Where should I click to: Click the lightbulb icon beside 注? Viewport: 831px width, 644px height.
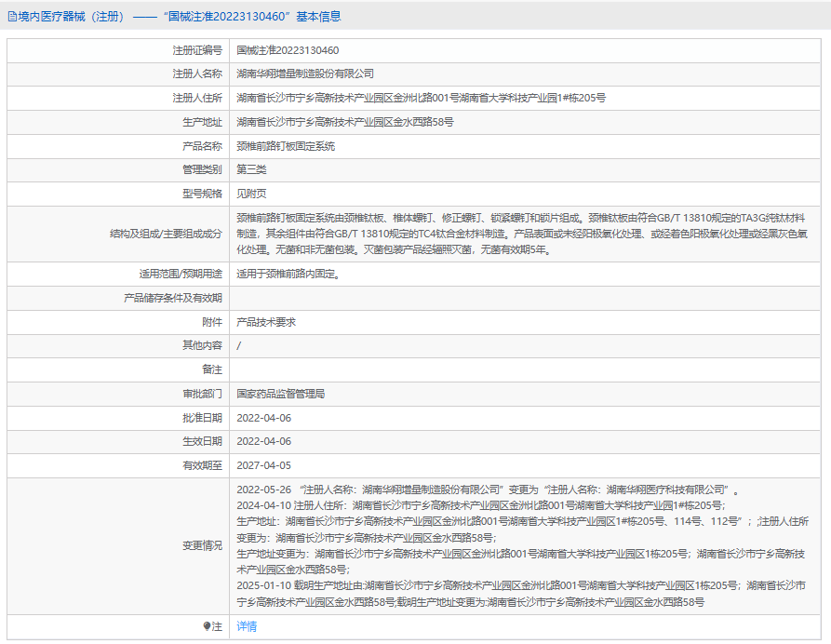(208, 626)
